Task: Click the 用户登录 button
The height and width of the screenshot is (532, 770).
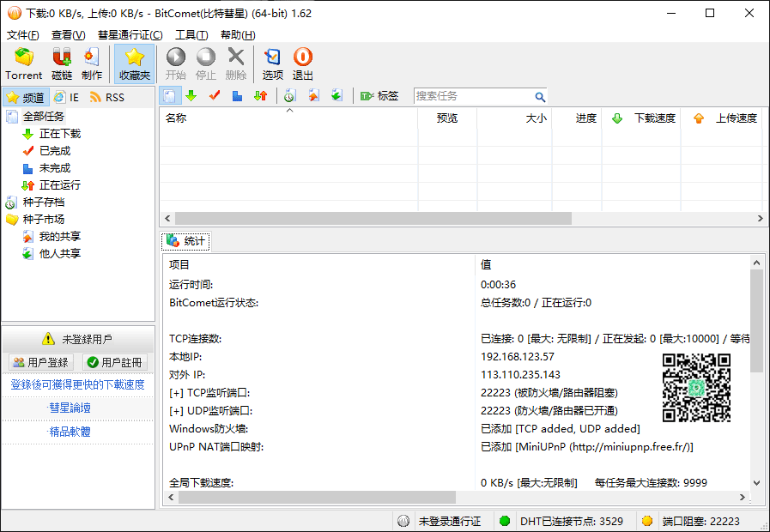Action: click(41, 362)
